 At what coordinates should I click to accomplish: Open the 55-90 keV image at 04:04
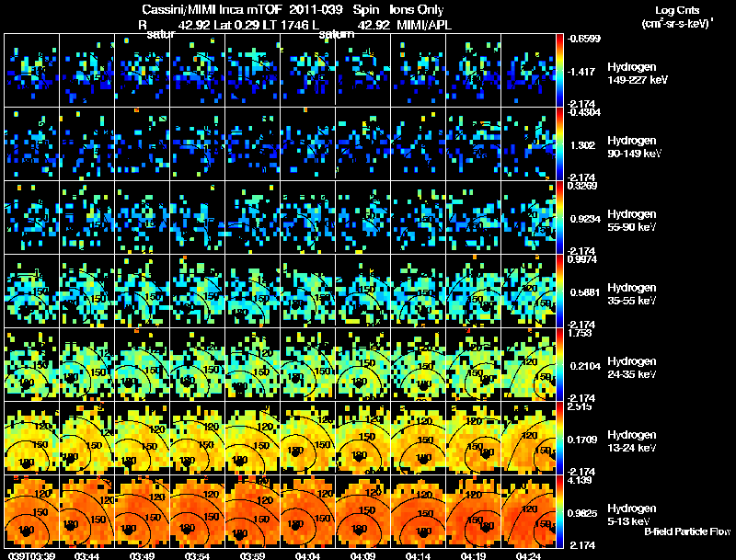point(308,217)
